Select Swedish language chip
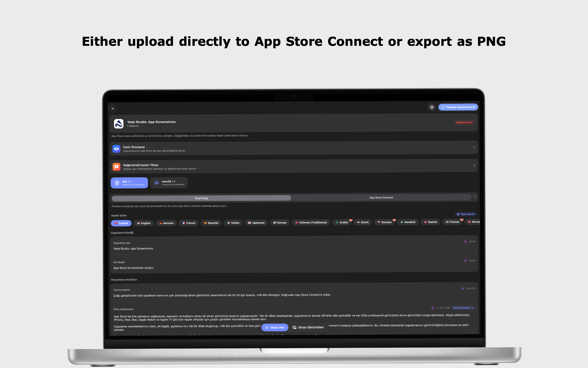The image size is (588, 368). [x=408, y=222]
